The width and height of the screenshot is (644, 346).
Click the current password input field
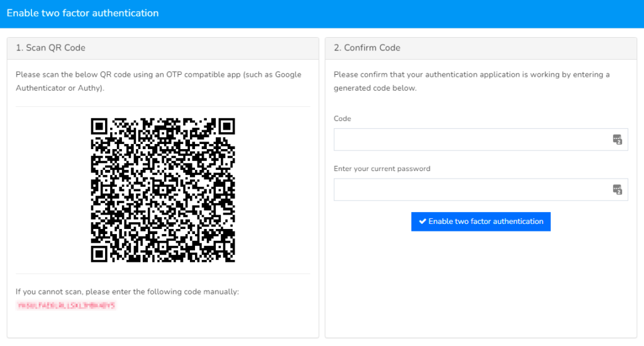point(480,189)
